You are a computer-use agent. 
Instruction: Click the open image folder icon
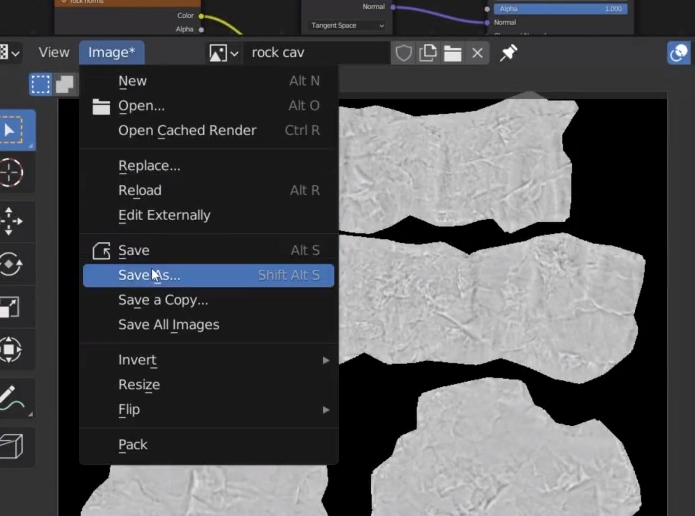[x=453, y=53]
